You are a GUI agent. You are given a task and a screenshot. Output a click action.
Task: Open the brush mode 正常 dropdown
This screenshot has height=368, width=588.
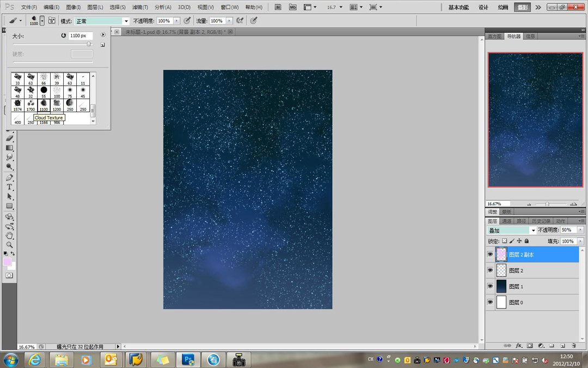[102, 21]
